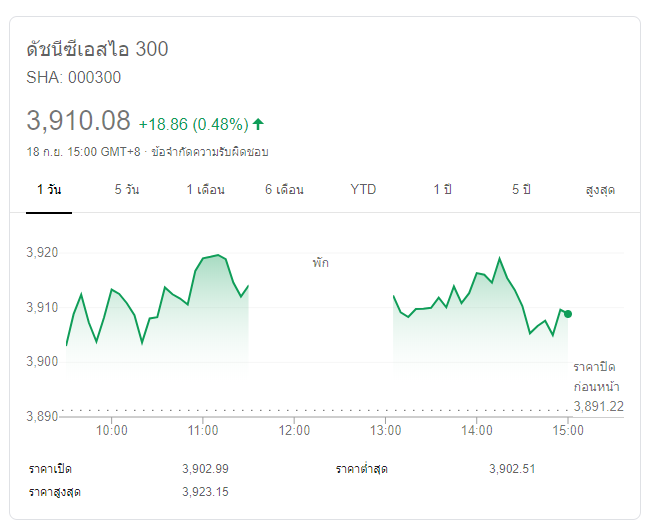The height and width of the screenshot is (532, 650).
Task: Click the พัก break label in the chart
Action: tap(320, 263)
